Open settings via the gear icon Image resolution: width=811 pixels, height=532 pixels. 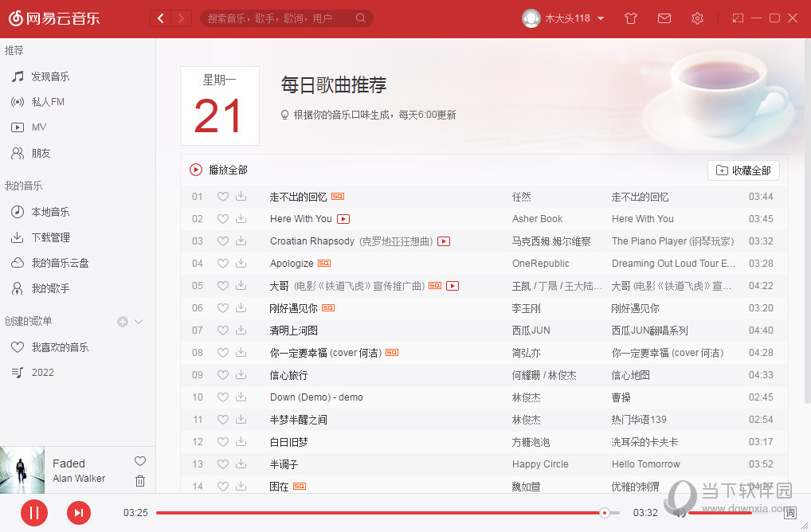coord(697,18)
